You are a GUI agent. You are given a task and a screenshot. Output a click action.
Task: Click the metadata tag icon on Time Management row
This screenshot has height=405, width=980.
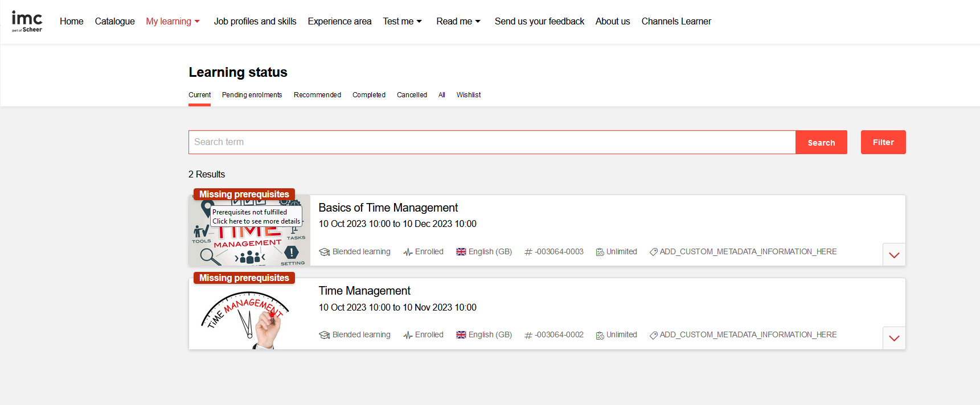tap(653, 335)
